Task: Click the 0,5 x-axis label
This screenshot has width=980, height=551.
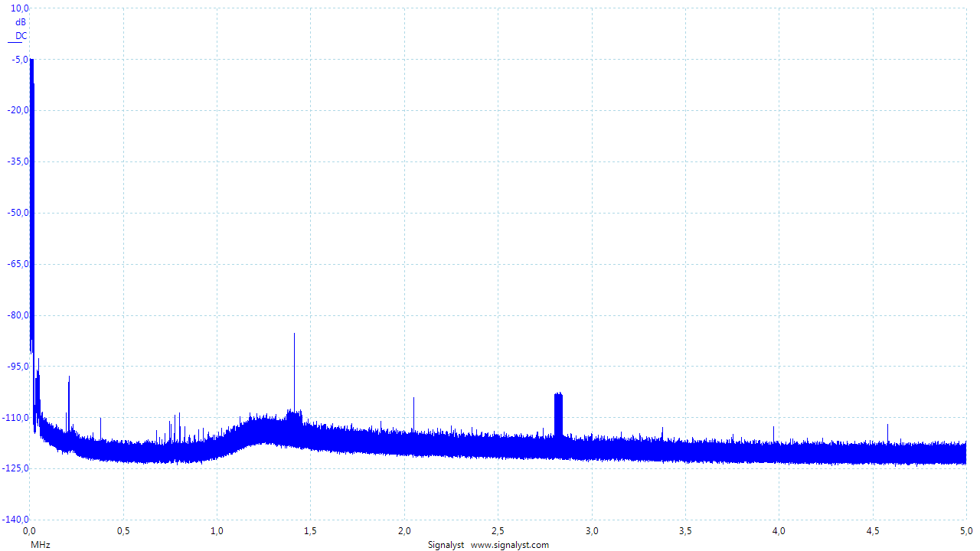Action: (x=122, y=530)
